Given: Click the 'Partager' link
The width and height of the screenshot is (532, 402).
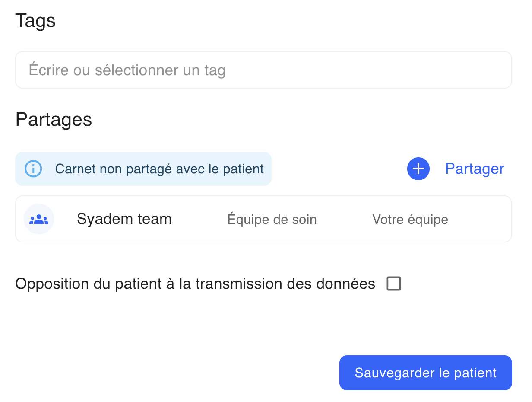Looking at the screenshot, I should (475, 169).
